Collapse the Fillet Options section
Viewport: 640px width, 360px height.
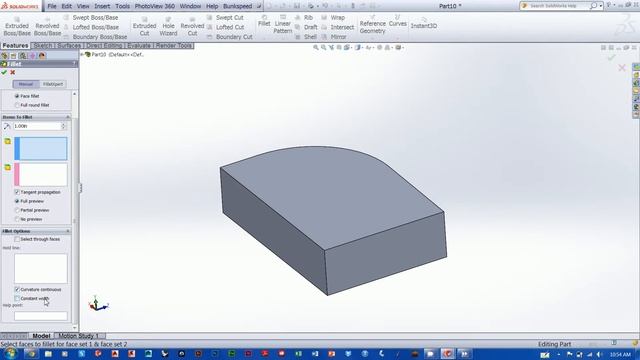tap(68, 231)
